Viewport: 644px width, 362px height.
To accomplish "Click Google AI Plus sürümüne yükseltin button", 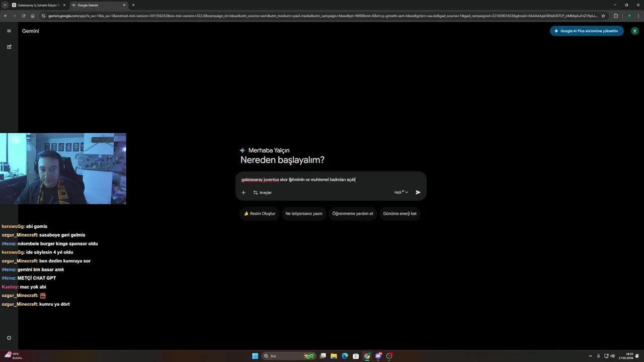I will click(x=587, y=31).
